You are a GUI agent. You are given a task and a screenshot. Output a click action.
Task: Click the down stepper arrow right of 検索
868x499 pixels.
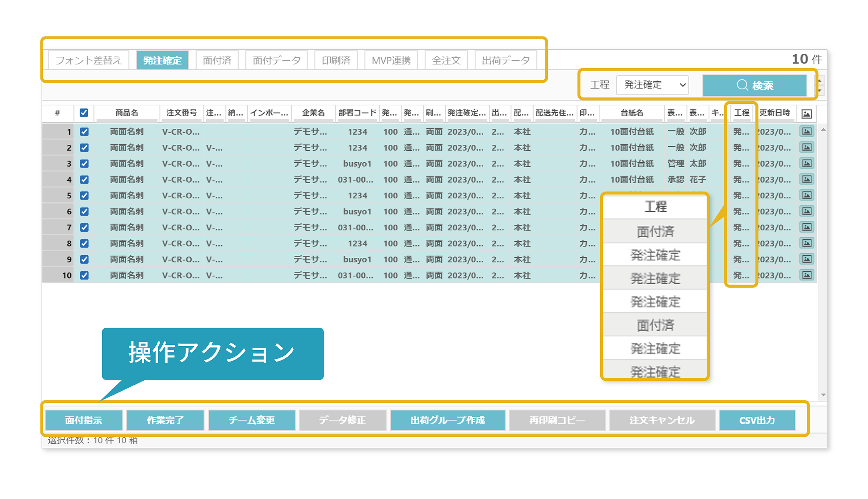tap(820, 91)
